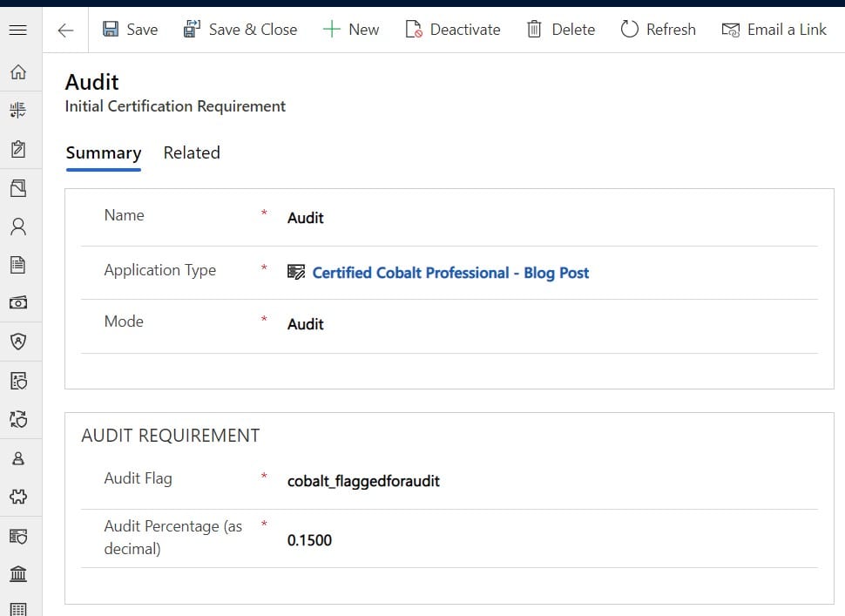Open the form with shield sidebar icon above bank
Screen dimensions: 845x616
tap(18, 536)
